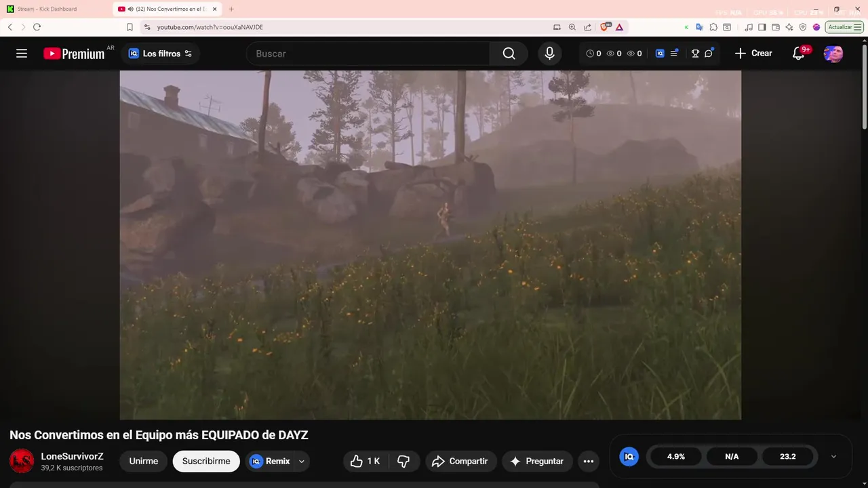
Task: Click the youtube.com URL address bar
Action: tap(210, 27)
